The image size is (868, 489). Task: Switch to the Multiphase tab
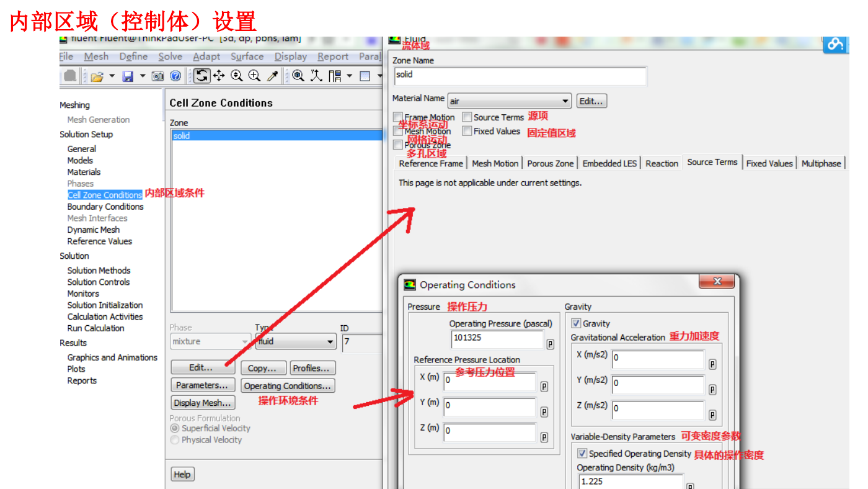821,163
